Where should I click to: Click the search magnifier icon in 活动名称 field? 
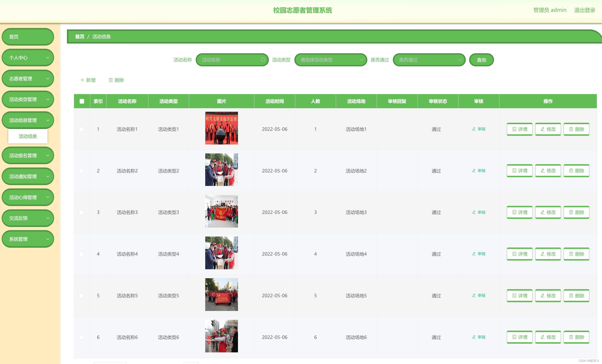pos(263,60)
